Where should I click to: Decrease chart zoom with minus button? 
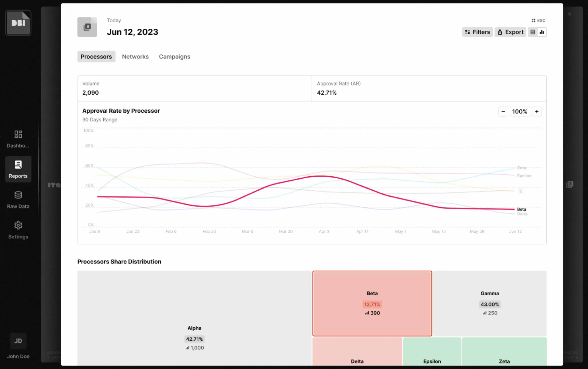tap(503, 112)
